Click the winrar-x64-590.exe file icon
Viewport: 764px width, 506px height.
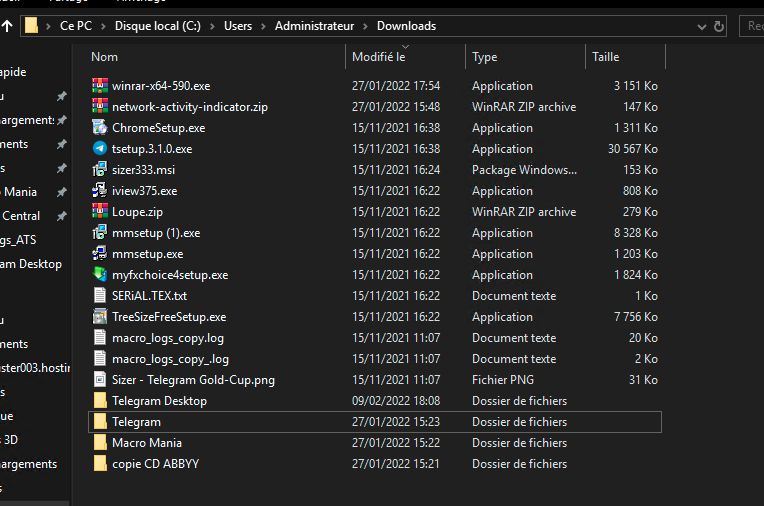pos(100,86)
